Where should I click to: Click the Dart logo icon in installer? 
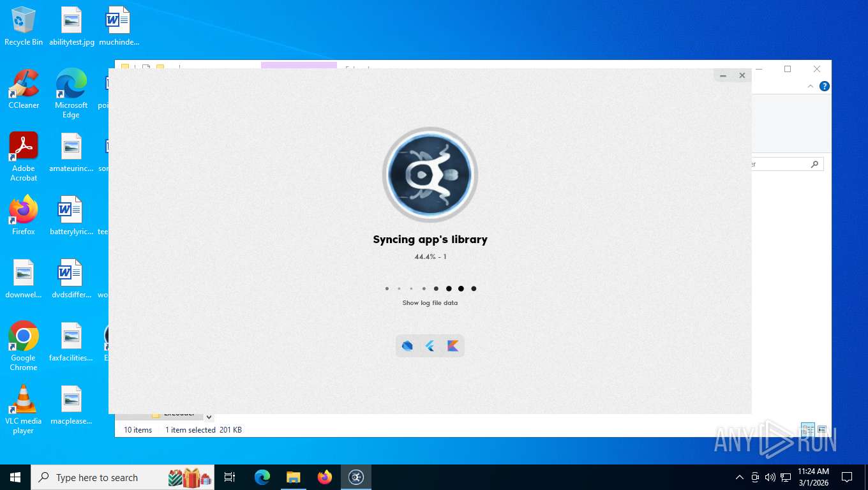click(x=407, y=346)
